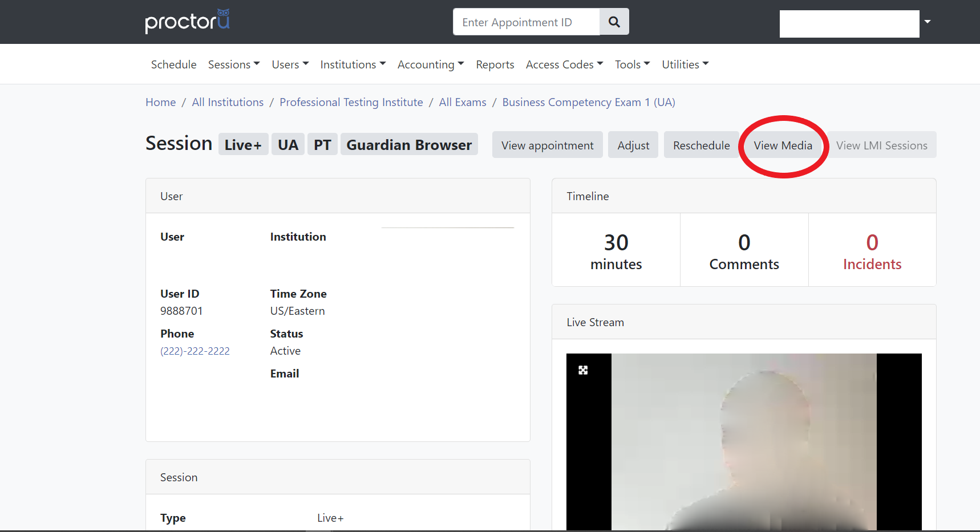
Task: Click the 30 minutes timeline stat
Action: tap(616, 251)
